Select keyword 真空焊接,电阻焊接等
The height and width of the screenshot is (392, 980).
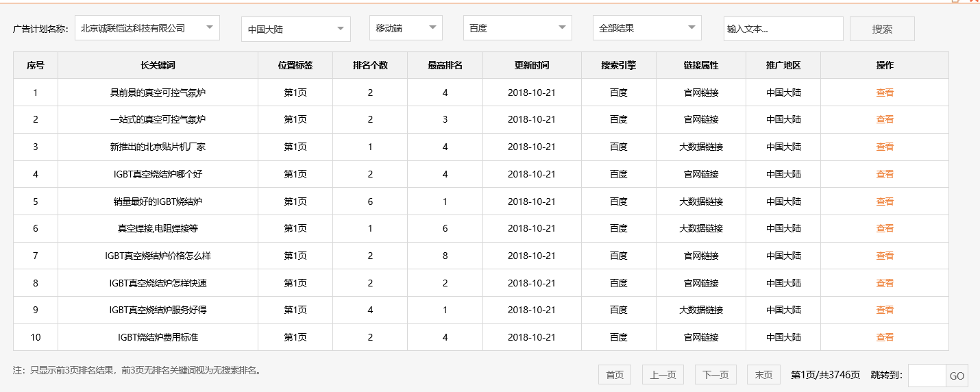158,228
